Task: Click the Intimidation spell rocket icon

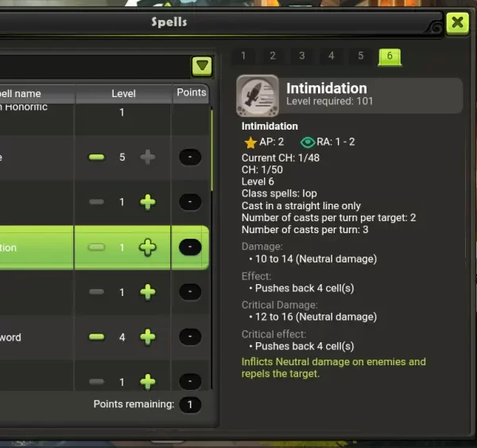Action: [x=258, y=96]
